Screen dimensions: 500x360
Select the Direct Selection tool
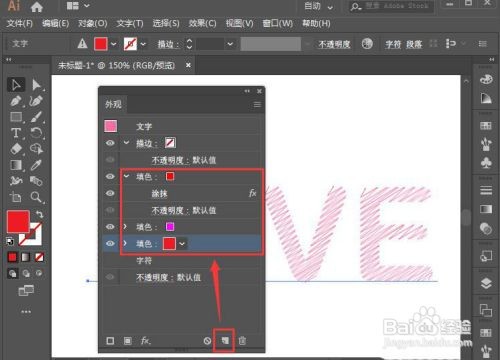tap(36, 85)
